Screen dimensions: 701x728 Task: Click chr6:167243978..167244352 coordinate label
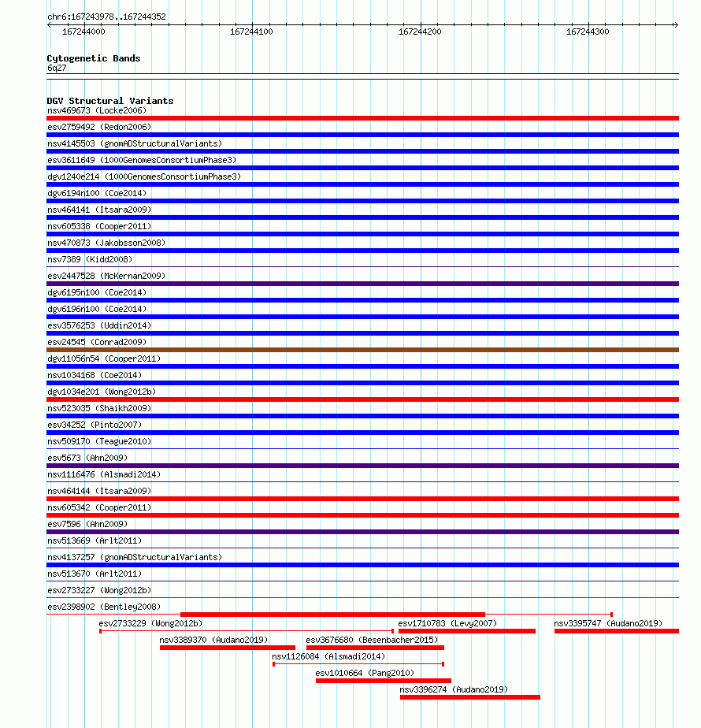tap(106, 17)
